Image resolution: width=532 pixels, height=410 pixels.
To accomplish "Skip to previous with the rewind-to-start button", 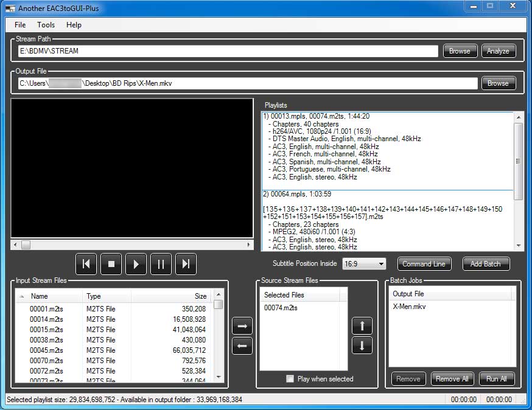I will click(86, 264).
